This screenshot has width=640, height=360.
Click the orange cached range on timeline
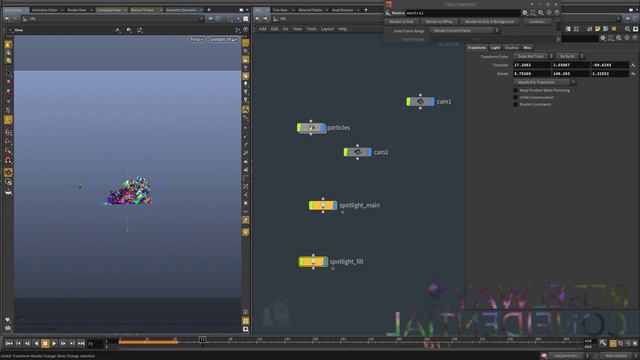pyautogui.click(x=148, y=342)
